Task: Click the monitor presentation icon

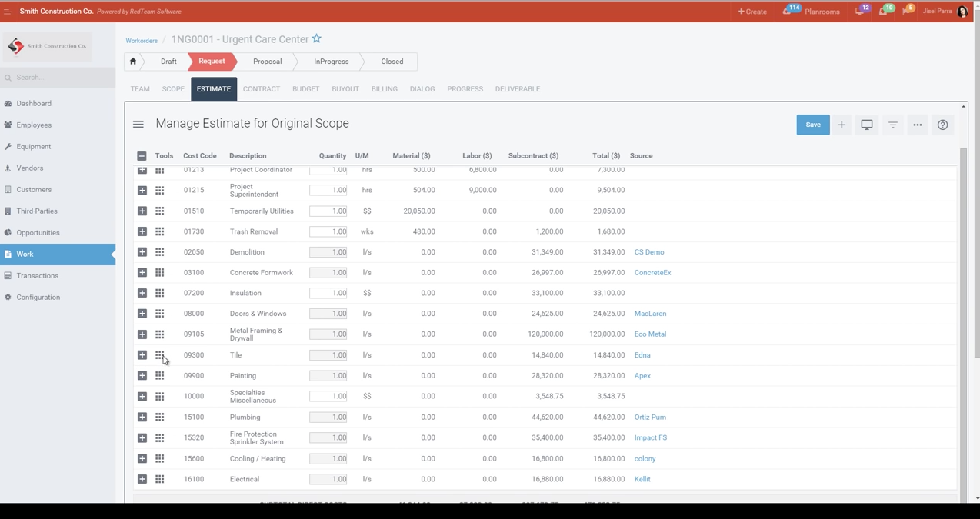Action: pos(867,125)
